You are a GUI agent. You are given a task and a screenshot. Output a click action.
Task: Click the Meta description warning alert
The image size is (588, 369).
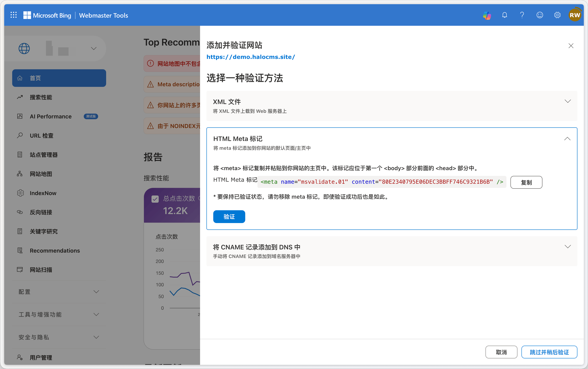(172, 84)
